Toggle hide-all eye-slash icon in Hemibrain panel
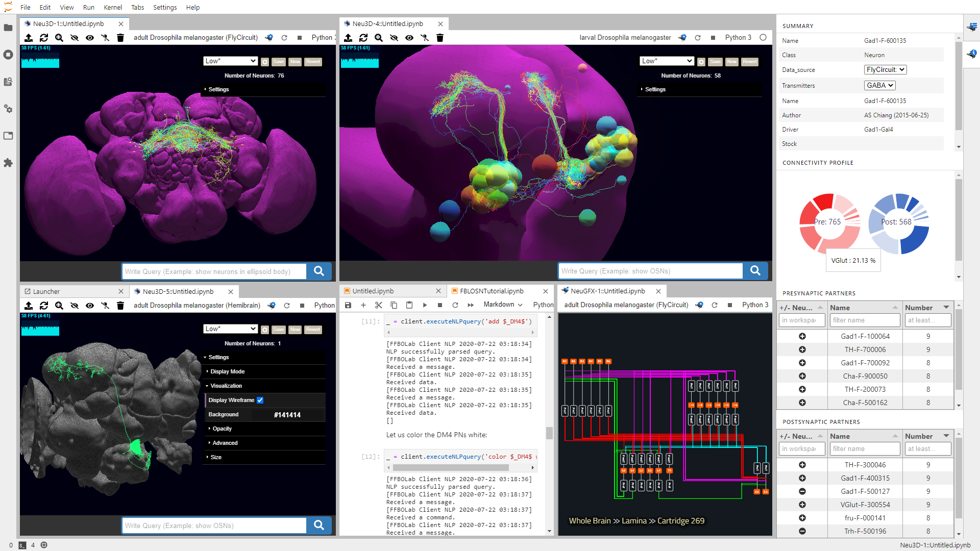The image size is (980, 551). (x=75, y=306)
